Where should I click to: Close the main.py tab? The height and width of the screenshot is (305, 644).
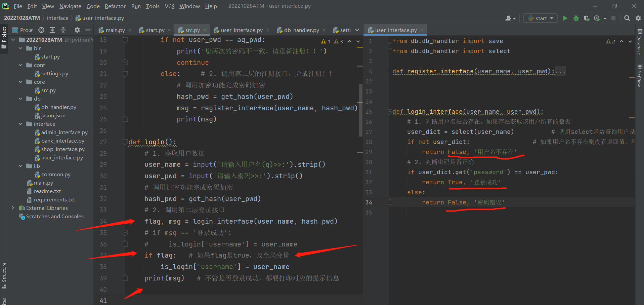(130, 30)
